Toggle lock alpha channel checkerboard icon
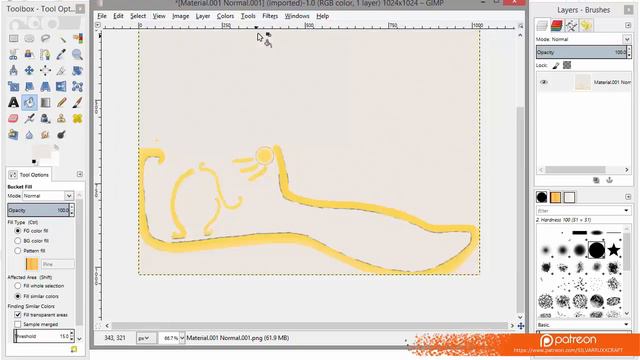The height and width of the screenshot is (360, 640). click(567, 65)
